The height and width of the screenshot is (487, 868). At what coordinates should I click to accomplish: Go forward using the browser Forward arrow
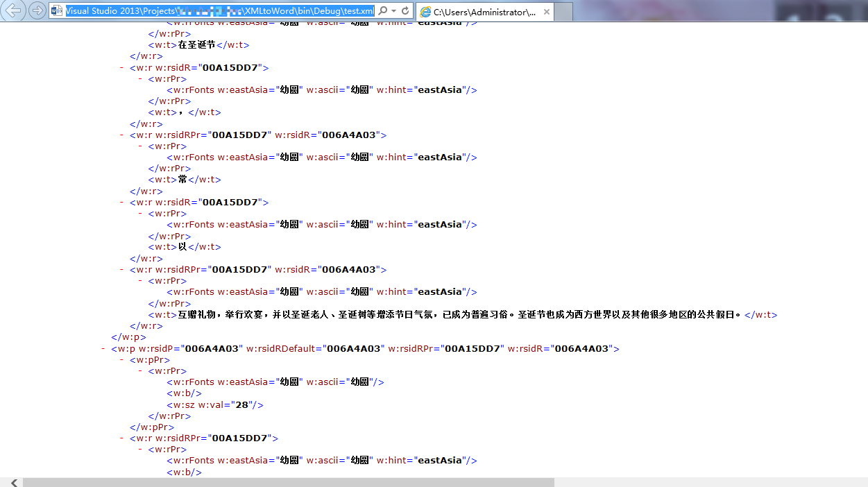(37, 10)
